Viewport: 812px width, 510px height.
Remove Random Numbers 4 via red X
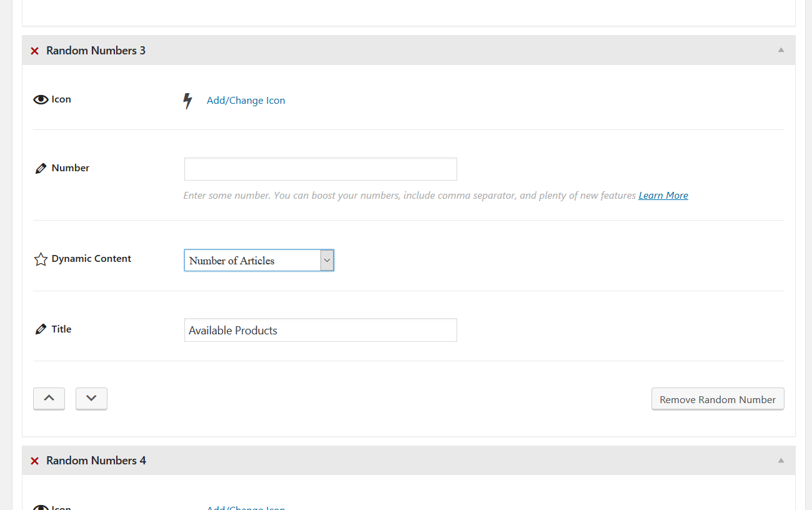(x=35, y=461)
